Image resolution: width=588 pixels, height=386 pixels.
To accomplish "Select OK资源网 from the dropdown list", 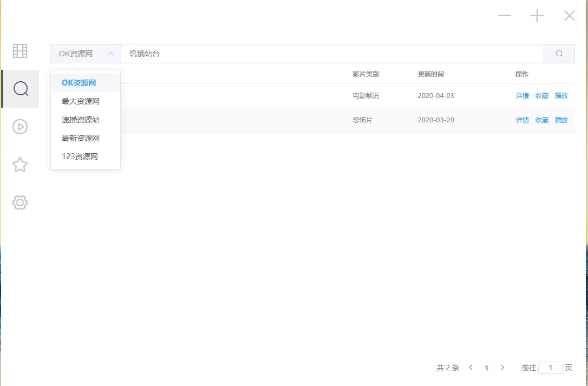I will coord(79,82).
